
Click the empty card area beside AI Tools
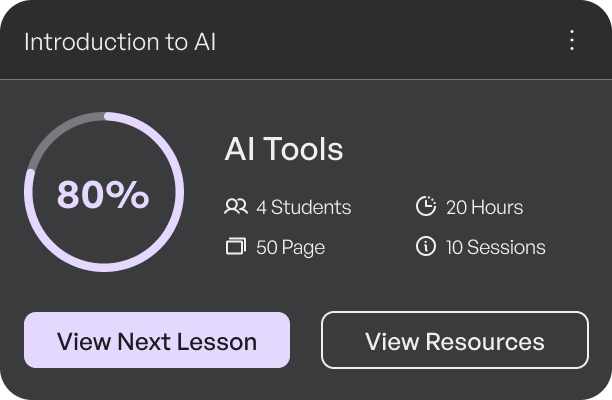[x=468, y=149]
